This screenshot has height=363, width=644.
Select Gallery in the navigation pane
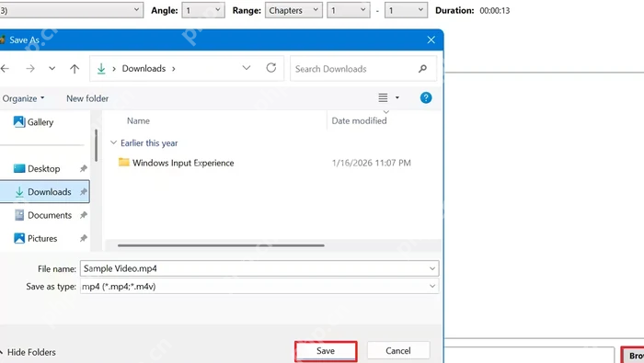[x=34, y=122]
